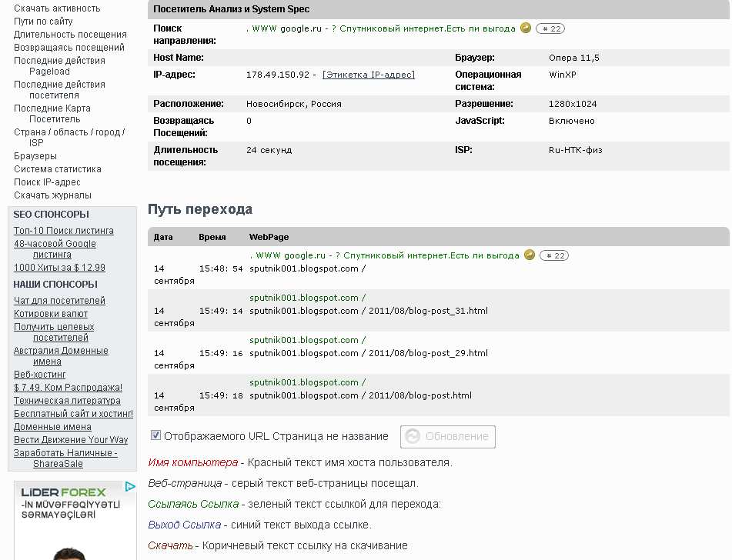Open Получить целевых посетителей link
Screen dimensions: 732x560
coord(54,332)
